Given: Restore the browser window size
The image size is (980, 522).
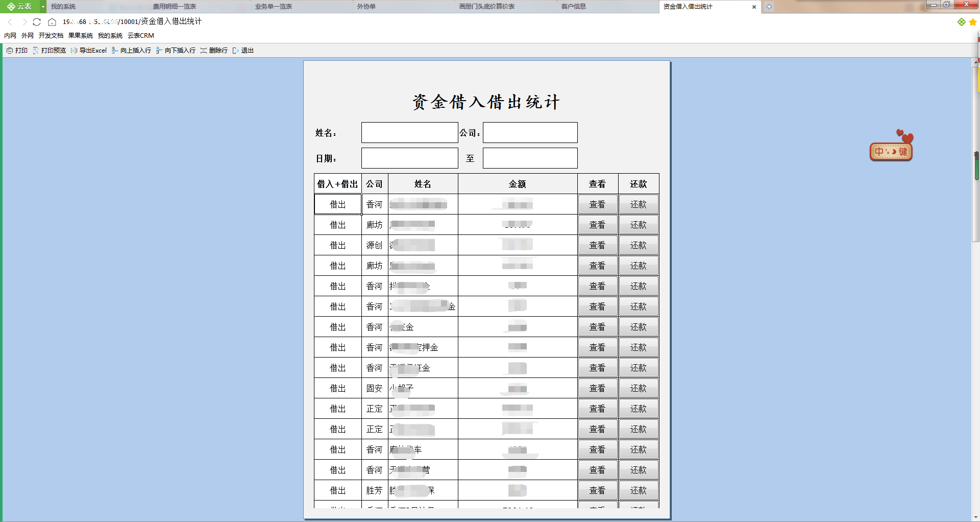Looking at the screenshot, I should [947, 5].
